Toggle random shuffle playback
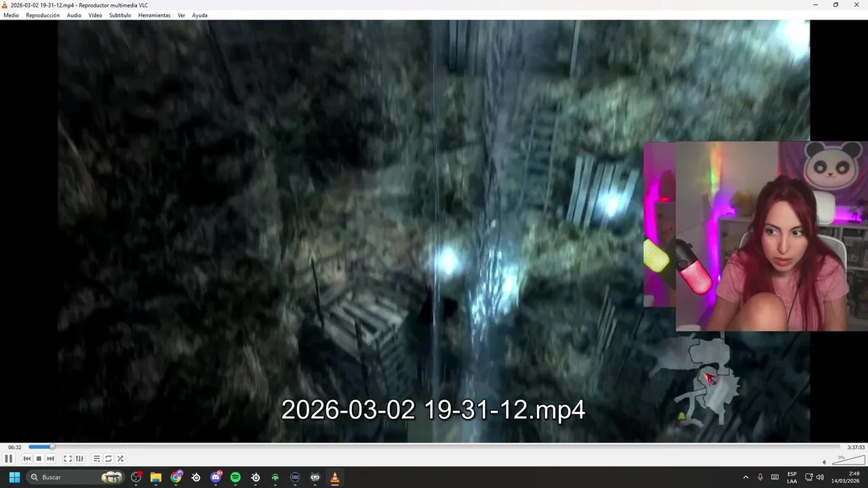Screen dimensions: 868x488 coord(120,459)
